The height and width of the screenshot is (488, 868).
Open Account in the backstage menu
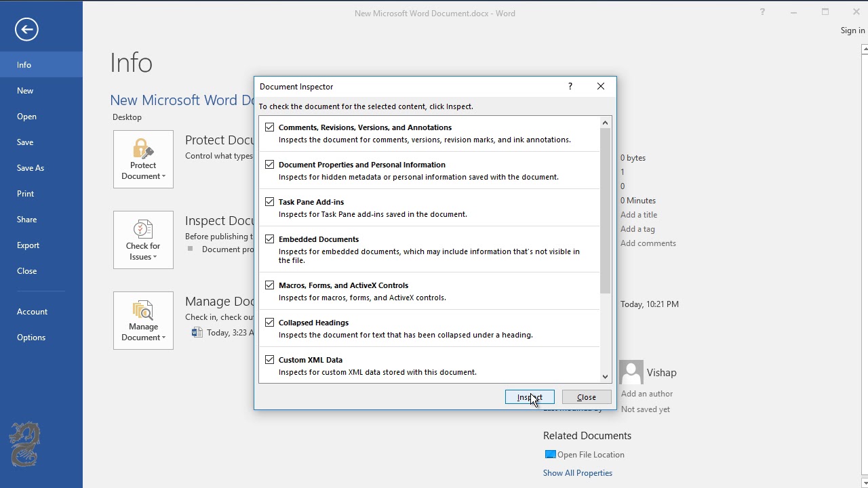tap(41, 312)
